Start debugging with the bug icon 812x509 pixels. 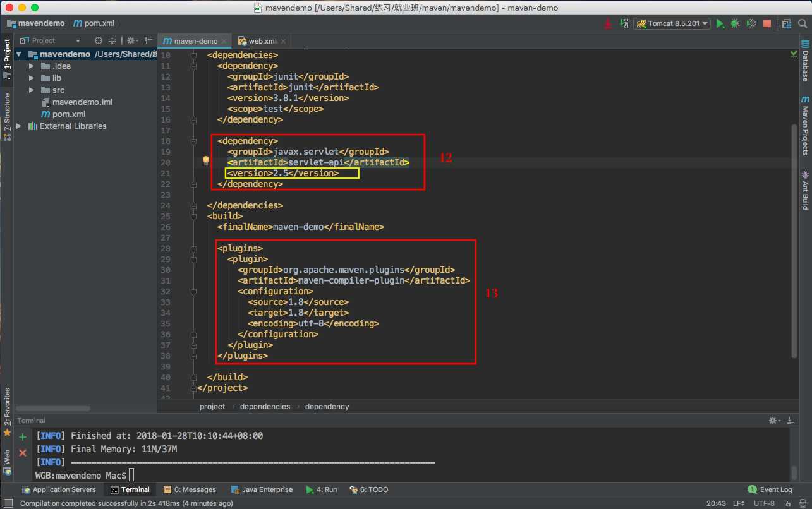point(736,23)
